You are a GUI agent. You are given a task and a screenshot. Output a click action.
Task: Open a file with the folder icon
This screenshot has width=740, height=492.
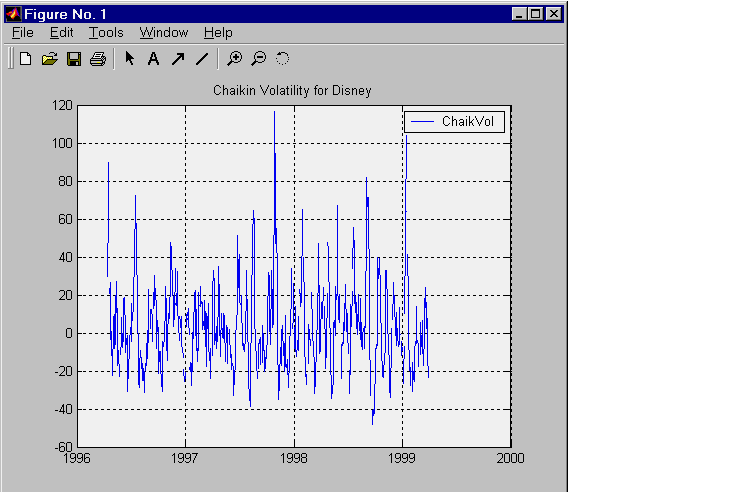click(50, 59)
